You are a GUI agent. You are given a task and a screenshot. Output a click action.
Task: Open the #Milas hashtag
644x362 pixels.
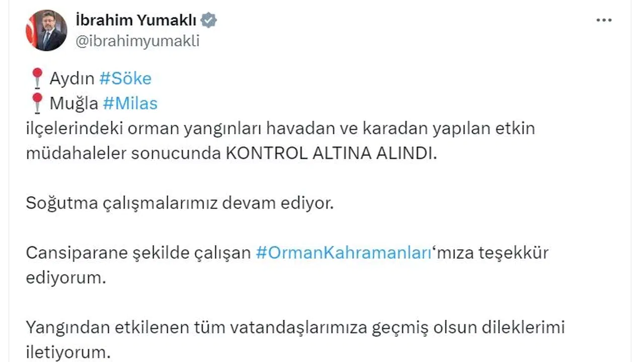(x=130, y=104)
